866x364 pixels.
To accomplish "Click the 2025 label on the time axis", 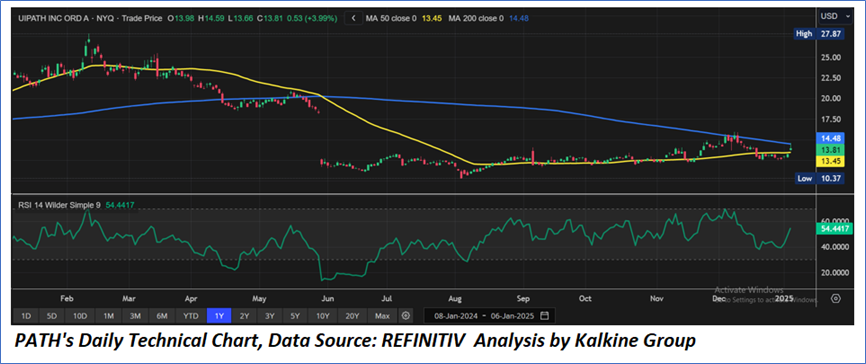I will pyautogui.click(x=785, y=298).
